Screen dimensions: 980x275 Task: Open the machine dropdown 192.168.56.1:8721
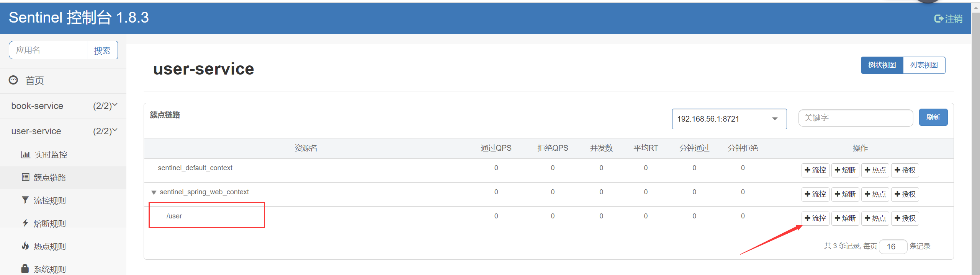coord(729,119)
